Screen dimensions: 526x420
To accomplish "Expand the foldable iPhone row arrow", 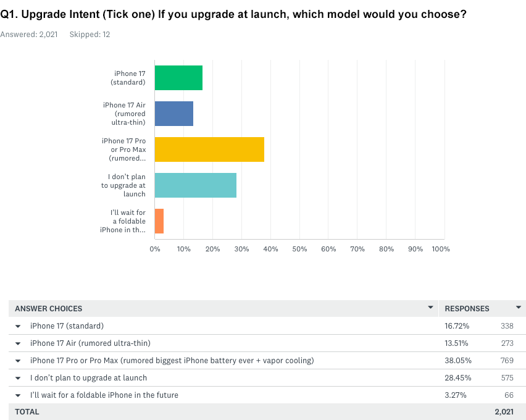I will click(18, 395).
